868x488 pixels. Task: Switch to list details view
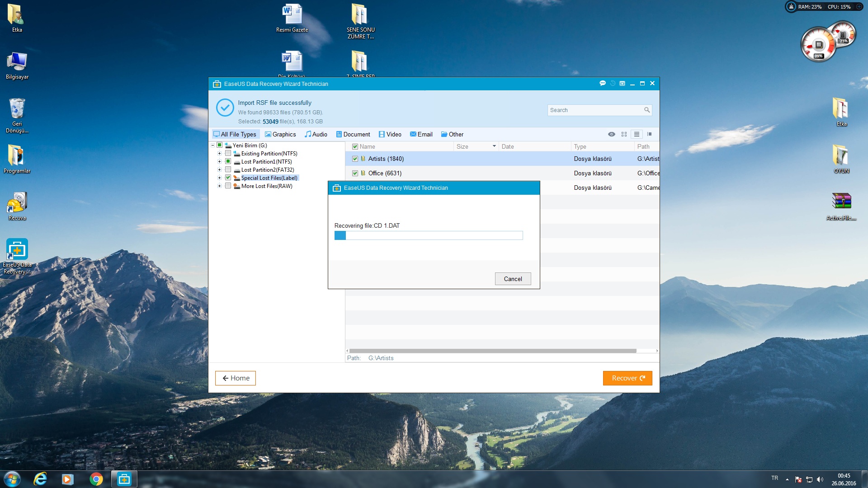[637, 134]
